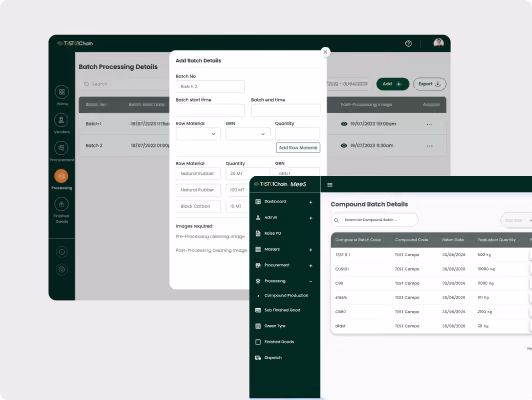Open the GRN dropdown in the dialog
Image resolution: width=532 pixels, height=400 pixels.
pos(248,134)
